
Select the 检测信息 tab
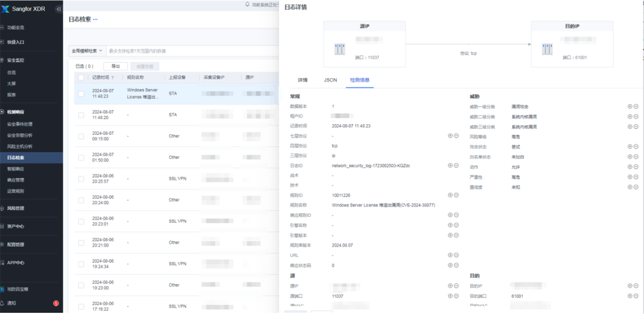tap(360, 80)
